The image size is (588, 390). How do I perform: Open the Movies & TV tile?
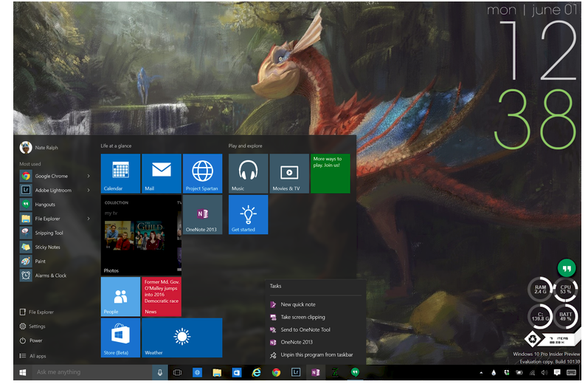pos(289,174)
